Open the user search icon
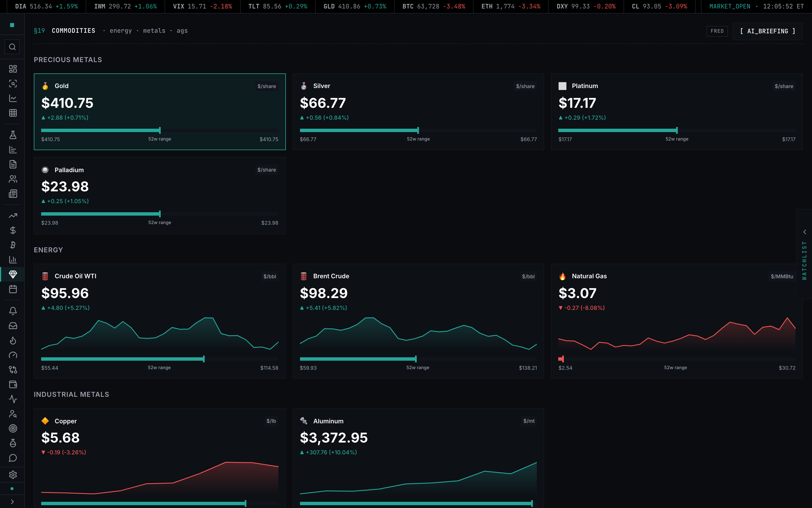This screenshot has width=812, height=508. coord(13,413)
